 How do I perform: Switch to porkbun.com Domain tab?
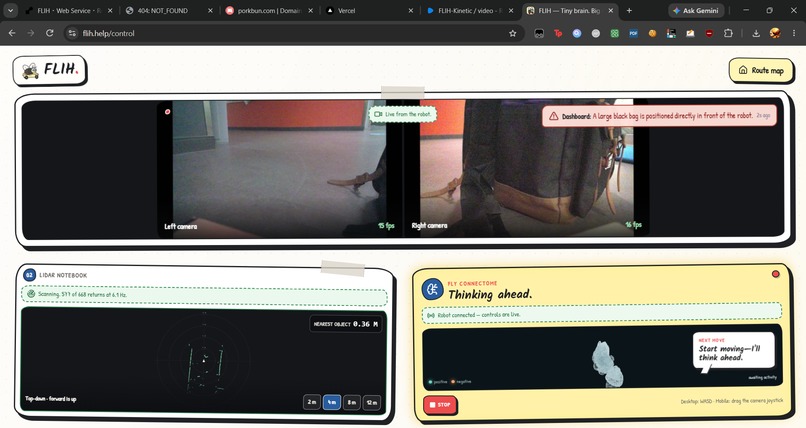point(267,10)
